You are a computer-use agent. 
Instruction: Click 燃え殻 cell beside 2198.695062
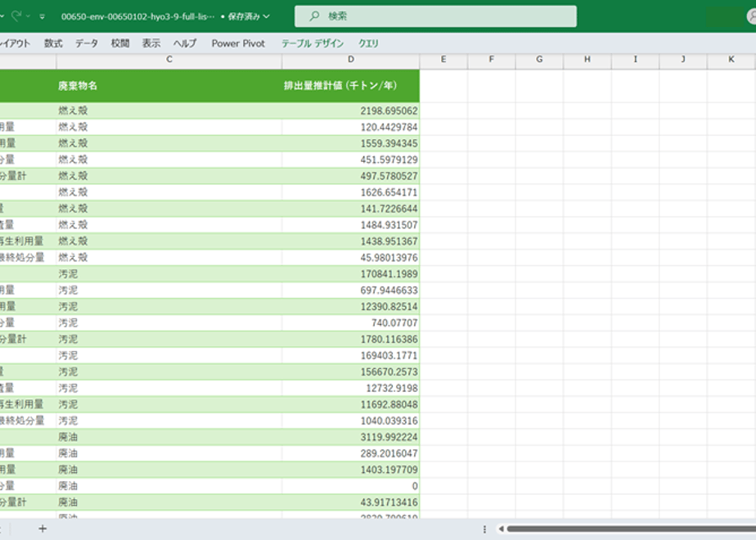(x=169, y=111)
